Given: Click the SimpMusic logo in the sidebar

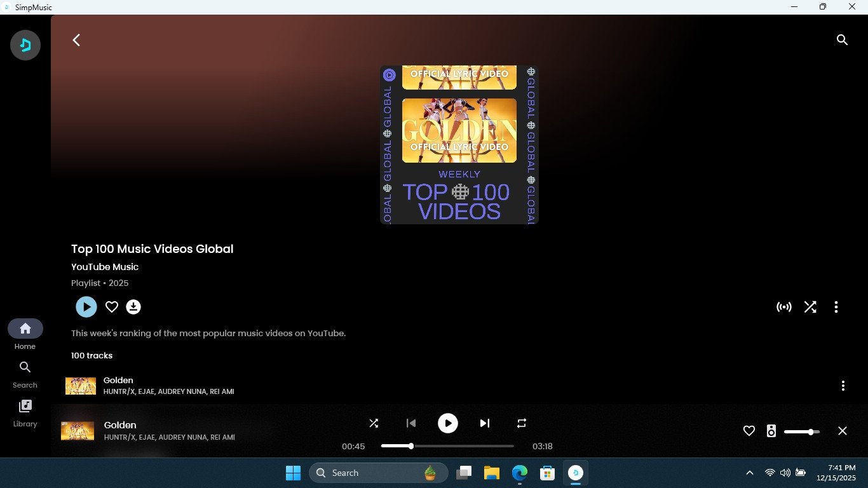Looking at the screenshot, I should pyautogui.click(x=25, y=45).
